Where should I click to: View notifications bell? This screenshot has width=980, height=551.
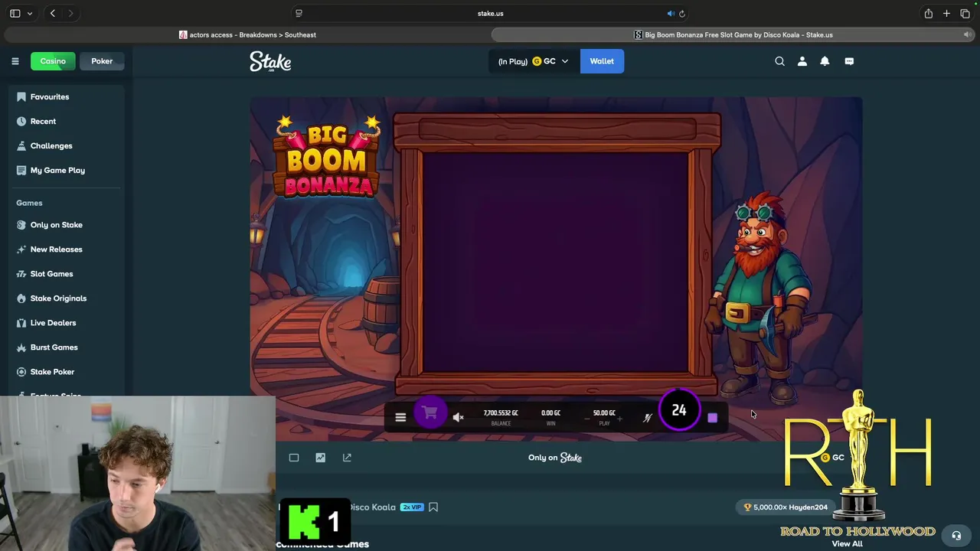(x=825, y=61)
